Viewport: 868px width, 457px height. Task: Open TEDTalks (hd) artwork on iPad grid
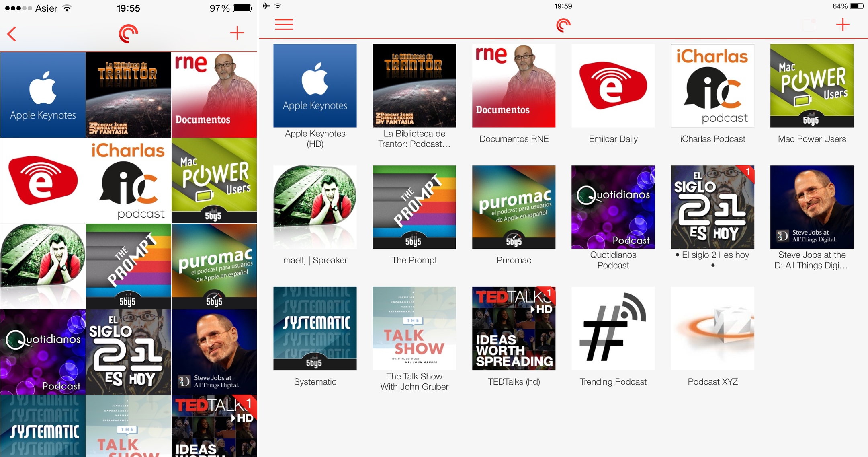click(x=514, y=328)
